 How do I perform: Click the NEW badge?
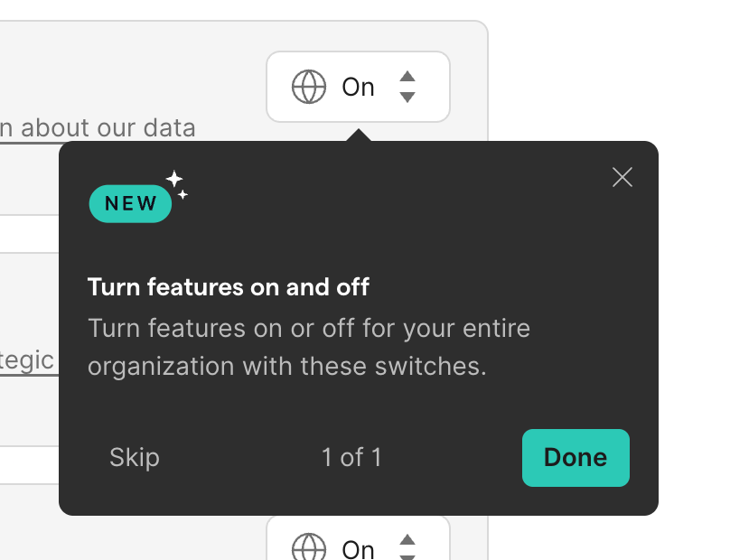coord(129,203)
